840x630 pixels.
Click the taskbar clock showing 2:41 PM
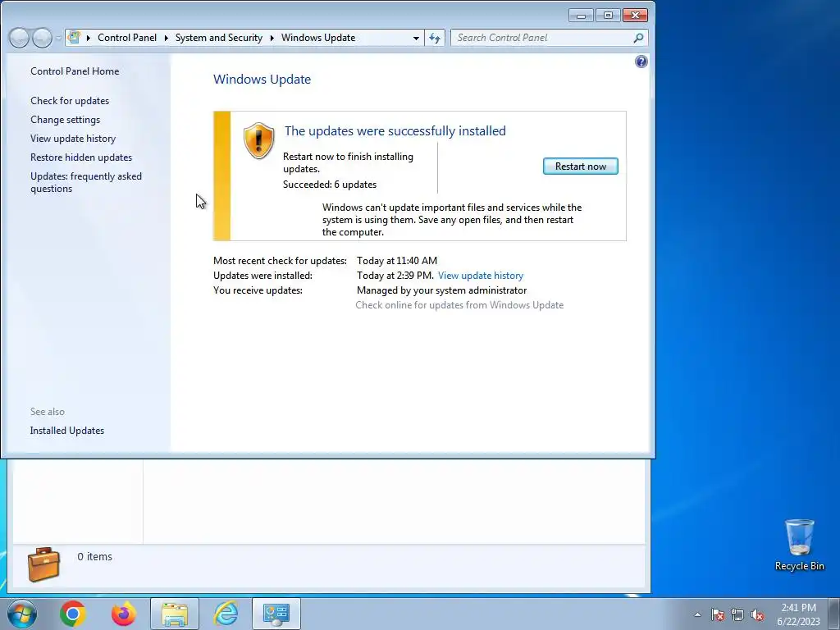(798, 614)
